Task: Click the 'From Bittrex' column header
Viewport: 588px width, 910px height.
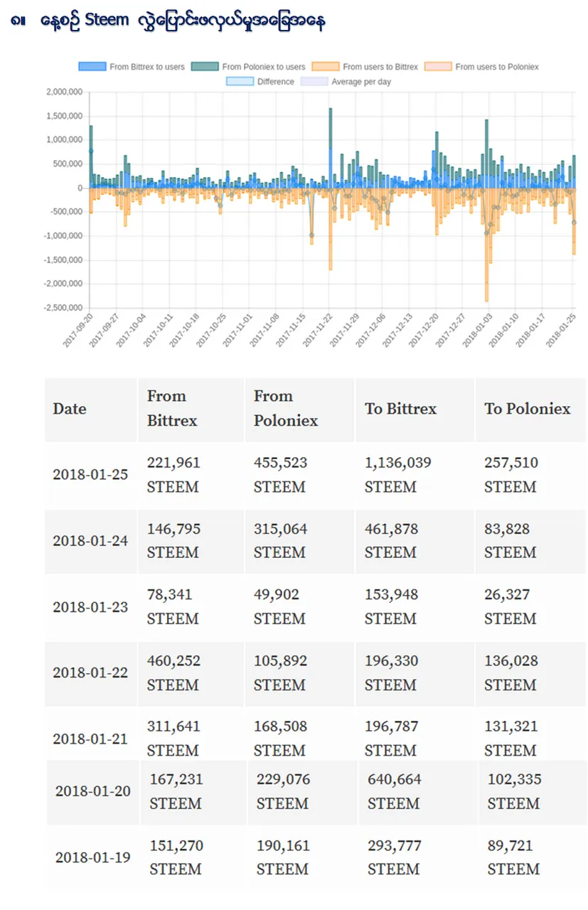Action: (191, 409)
